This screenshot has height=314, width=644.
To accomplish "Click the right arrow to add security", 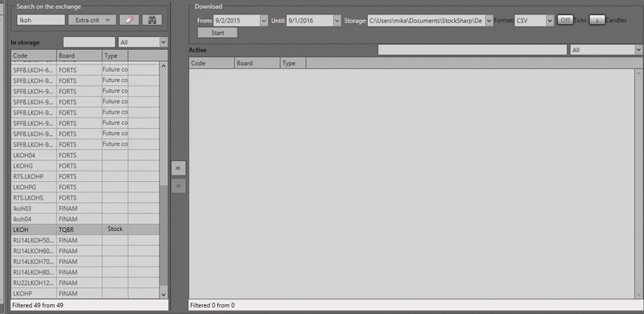I will [x=178, y=168].
